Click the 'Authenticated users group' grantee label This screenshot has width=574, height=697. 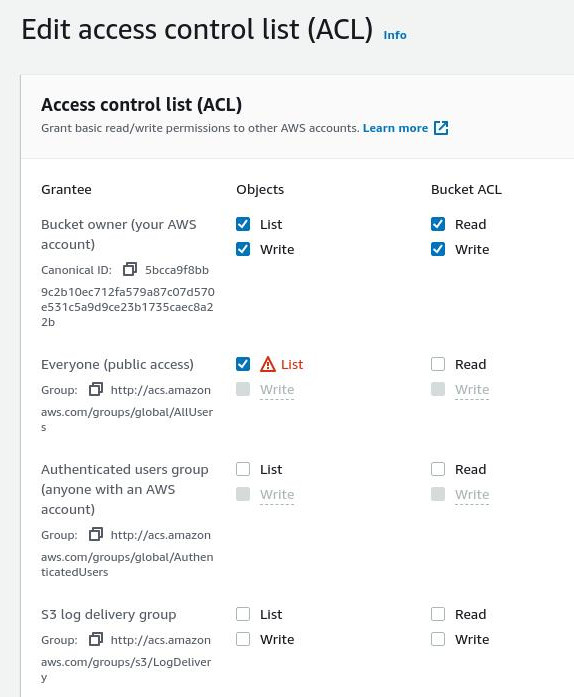[124, 489]
